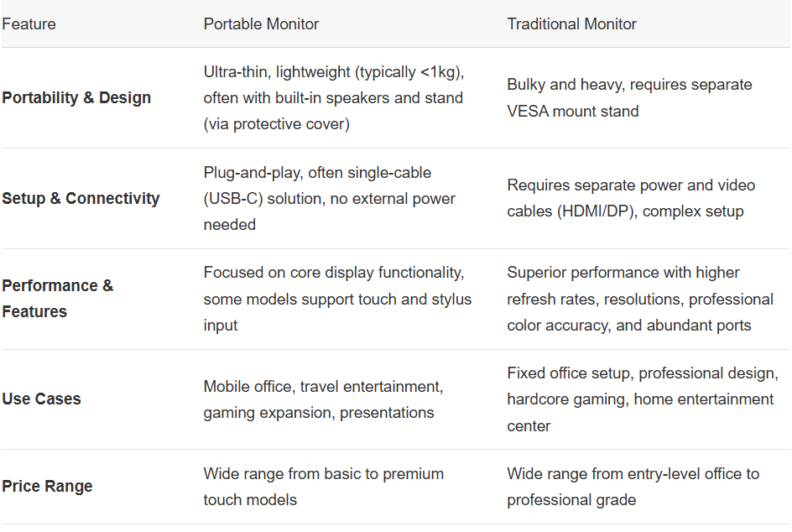Click the Mobile office, travel entertainment cell
This screenshot has height=532, width=792.
(x=322, y=399)
